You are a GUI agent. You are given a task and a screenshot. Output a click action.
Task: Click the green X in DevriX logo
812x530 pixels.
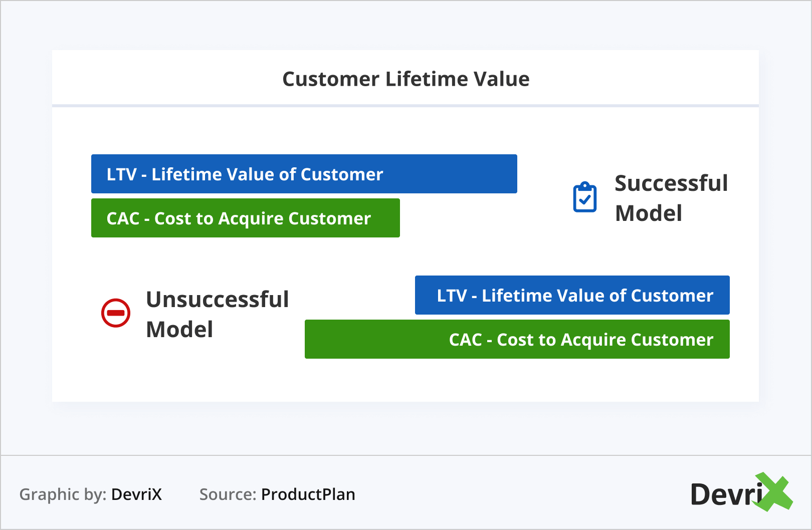click(x=775, y=492)
